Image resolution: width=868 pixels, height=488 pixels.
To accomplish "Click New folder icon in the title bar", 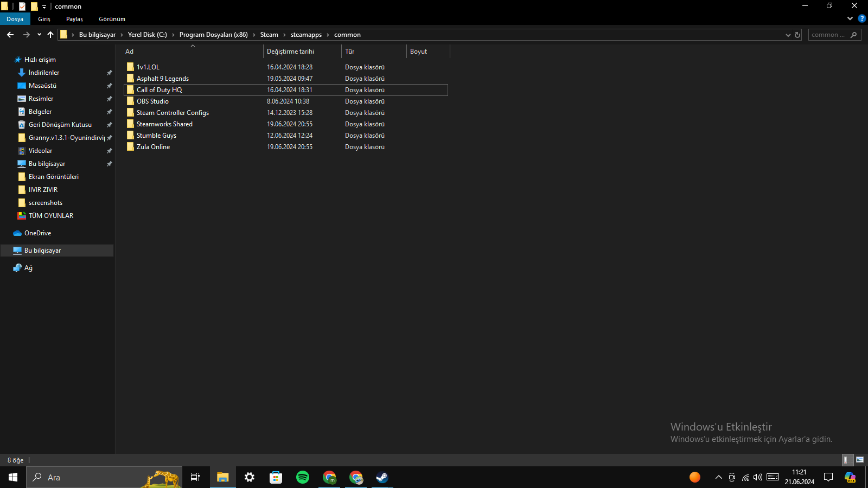I will coord(34,7).
